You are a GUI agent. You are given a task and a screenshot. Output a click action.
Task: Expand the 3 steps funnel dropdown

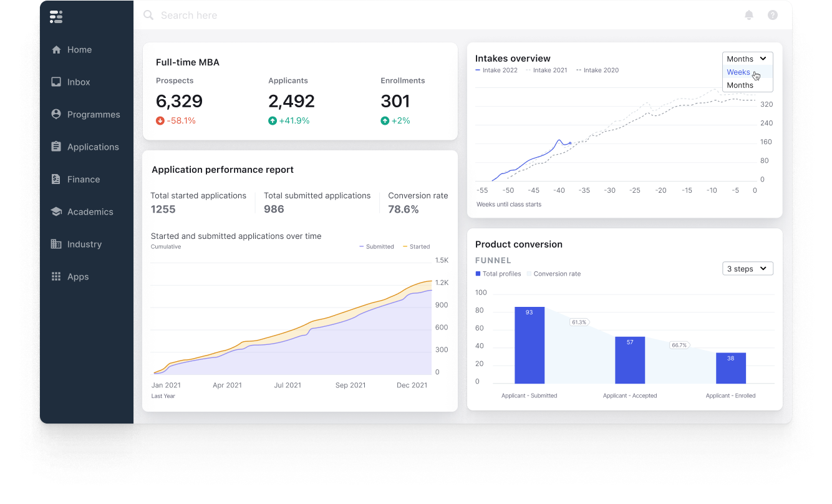747,269
